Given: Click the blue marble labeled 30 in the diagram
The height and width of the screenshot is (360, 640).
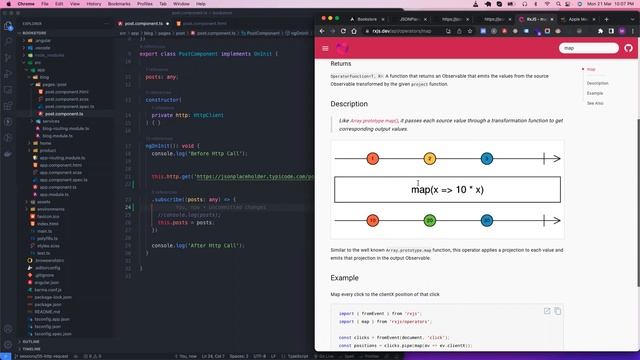Looking at the screenshot, I should click(487, 220).
